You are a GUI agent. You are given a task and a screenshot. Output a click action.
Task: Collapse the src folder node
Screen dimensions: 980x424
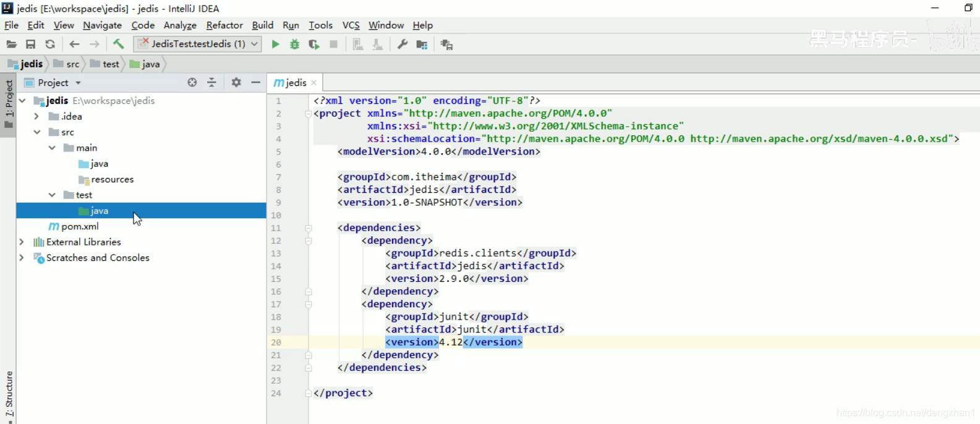[x=37, y=132]
